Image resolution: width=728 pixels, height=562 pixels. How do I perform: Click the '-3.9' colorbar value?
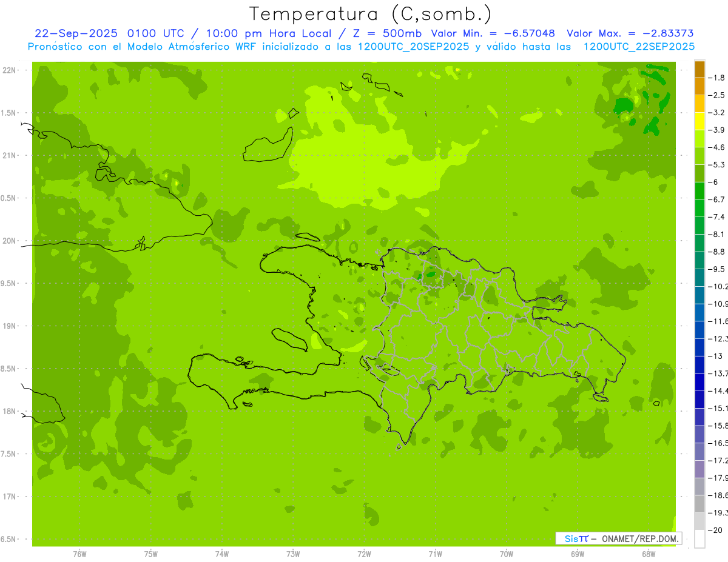click(x=716, y=130)
